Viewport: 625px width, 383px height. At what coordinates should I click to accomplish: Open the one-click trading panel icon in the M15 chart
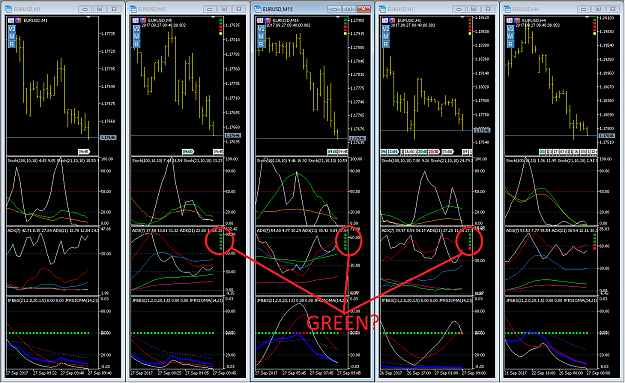tap(260, 20)
